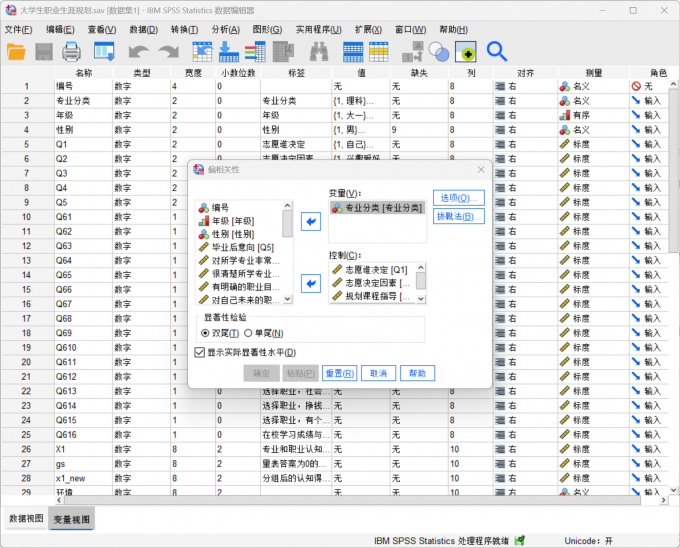Image resolution: width=680 pixels, height=548 pixels.
Task: Click the scale ruler icon in Q1 row
Action: pyautogui.click(x=565, y=144)
